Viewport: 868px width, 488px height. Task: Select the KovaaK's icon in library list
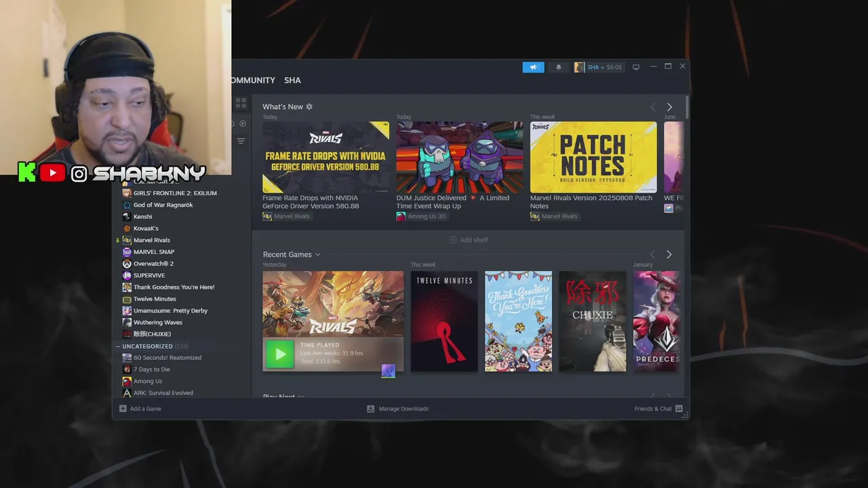127,228
